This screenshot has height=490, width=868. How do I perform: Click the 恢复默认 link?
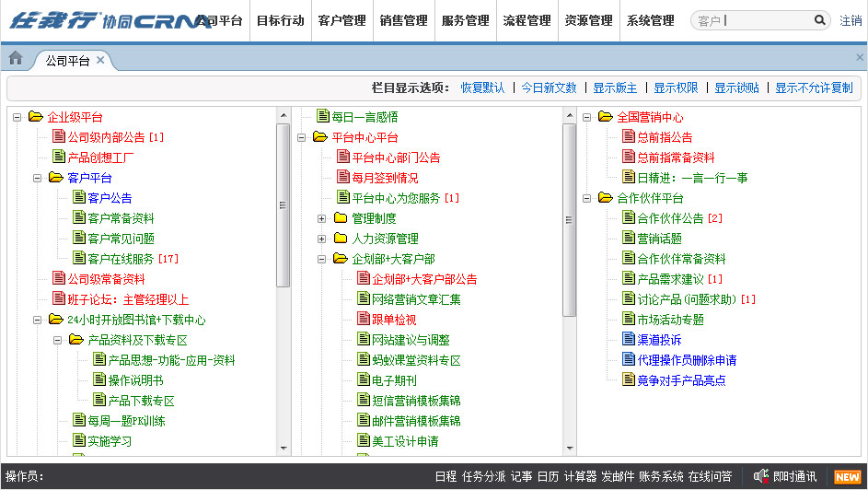(482, 88)
